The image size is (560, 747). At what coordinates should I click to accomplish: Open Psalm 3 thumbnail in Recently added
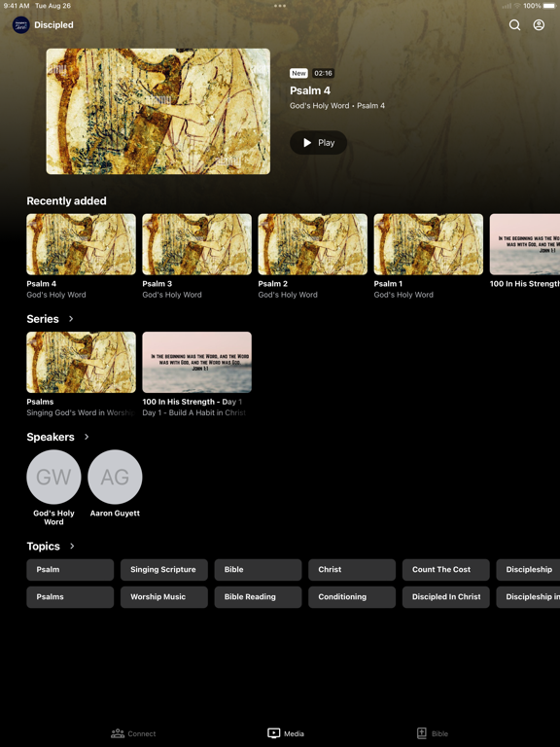click(x=196, y=244)
